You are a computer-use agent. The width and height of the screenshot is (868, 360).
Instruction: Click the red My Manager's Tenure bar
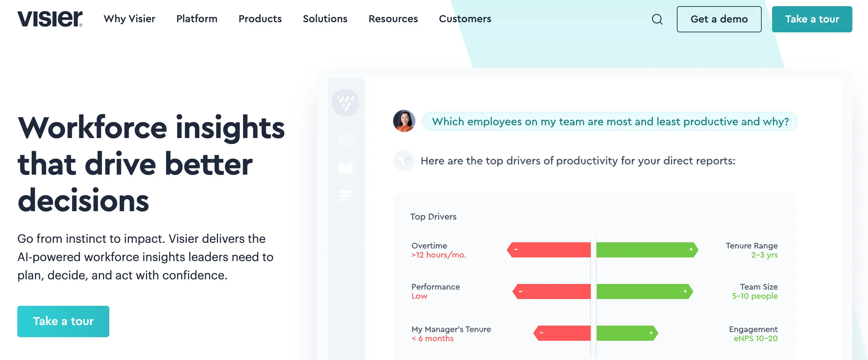pos(562,333)
